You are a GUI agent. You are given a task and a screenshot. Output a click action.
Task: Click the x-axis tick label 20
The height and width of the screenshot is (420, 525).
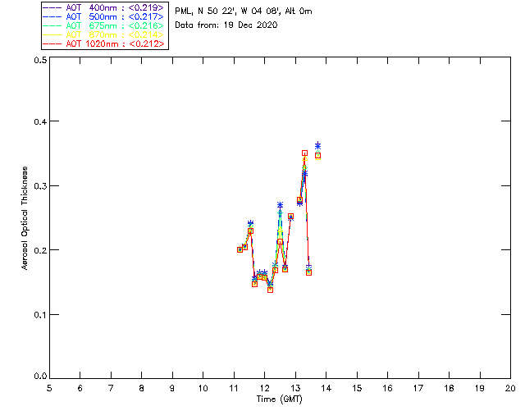[x=510, y=388]
